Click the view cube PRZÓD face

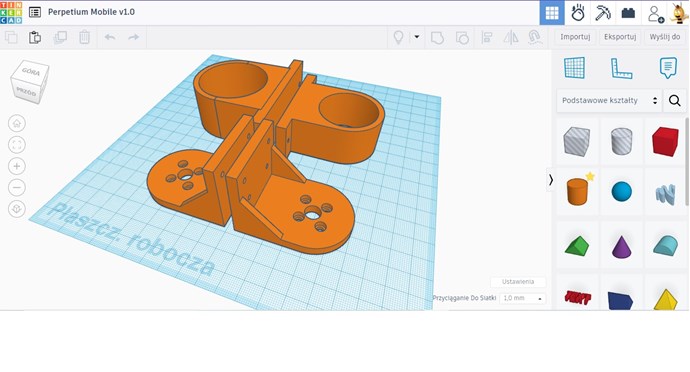(x=26, y=91)
